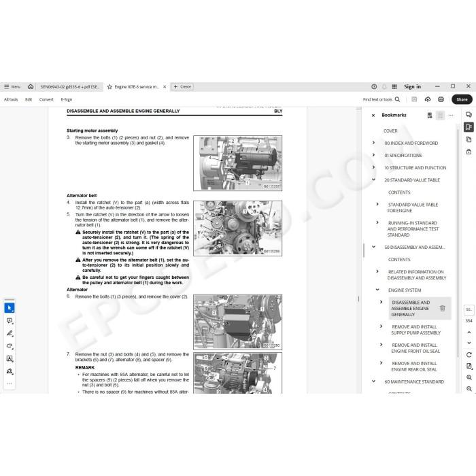Open the document security lock icon
This screenshot has width=476, height=476.
point(469,152)
